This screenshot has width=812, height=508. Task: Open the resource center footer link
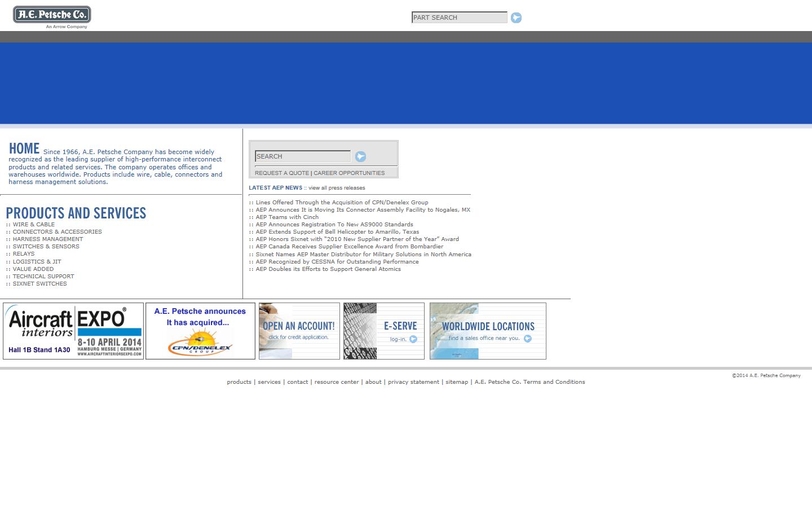coord(337,382)
